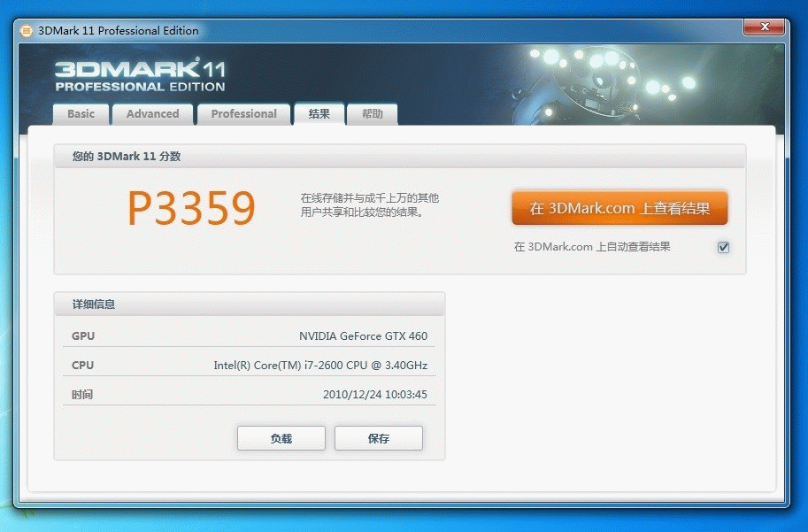Switch to the 结果 tab
Image resolution: width=808 pixels, height=532 pixels.
click(x=319, y=114)
